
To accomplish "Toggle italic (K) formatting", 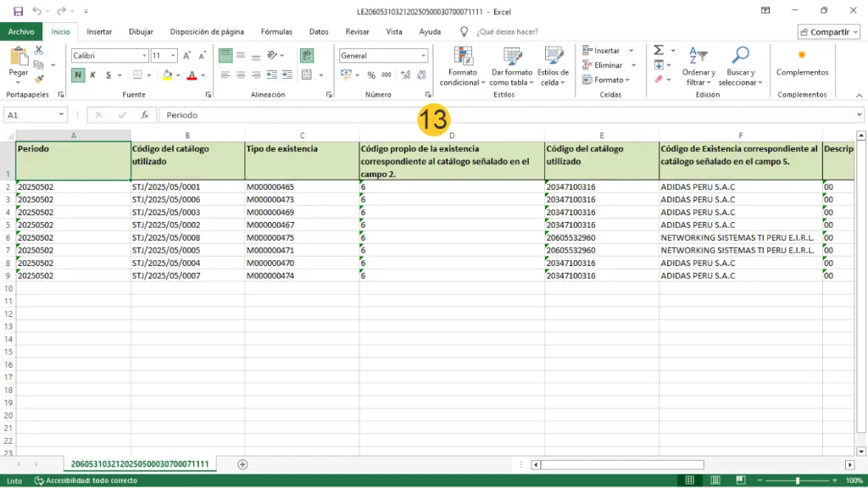I will 93,75.
